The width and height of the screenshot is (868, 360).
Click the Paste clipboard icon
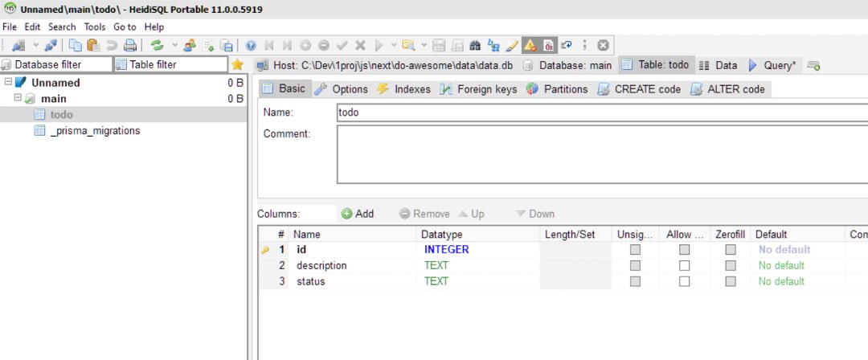point(93,45)
